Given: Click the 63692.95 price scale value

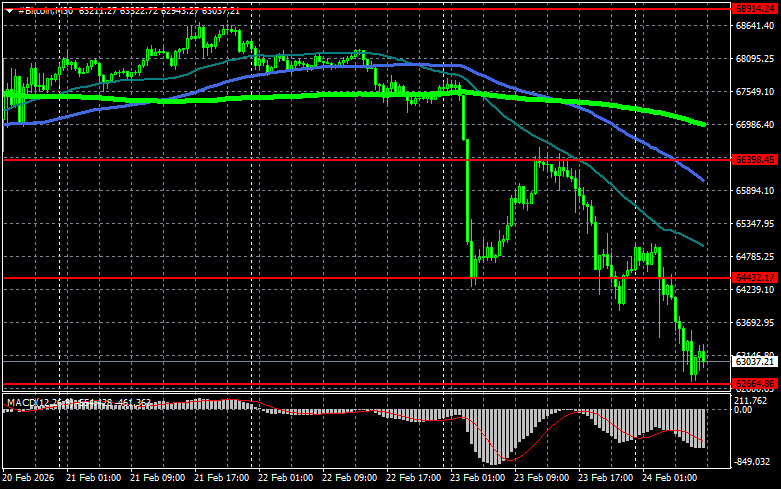Looking at the screenshot, I should click(x=755, y=323).
